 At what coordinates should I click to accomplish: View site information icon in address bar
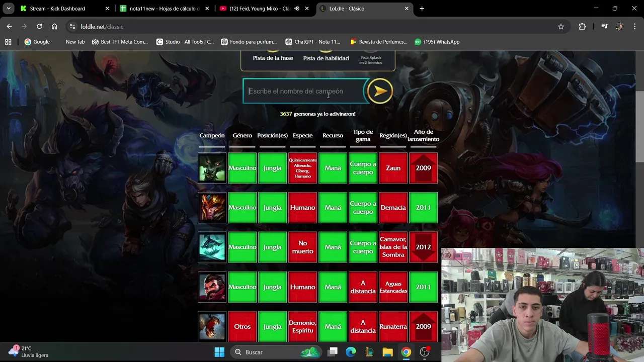tap(72, 27)
